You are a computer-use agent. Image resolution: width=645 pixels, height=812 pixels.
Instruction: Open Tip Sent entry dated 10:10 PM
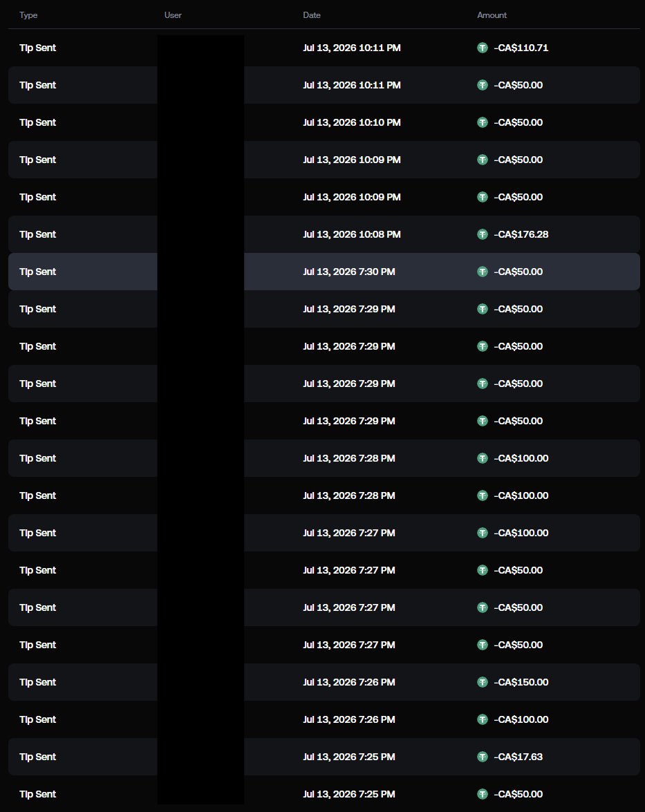click(x=324, y=122)
